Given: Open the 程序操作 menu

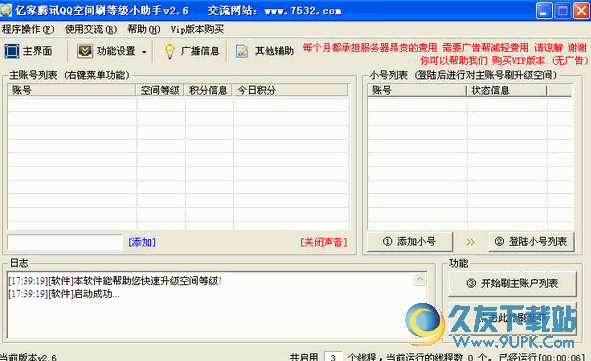Looking at the screenshot, I should click(28, 29).
